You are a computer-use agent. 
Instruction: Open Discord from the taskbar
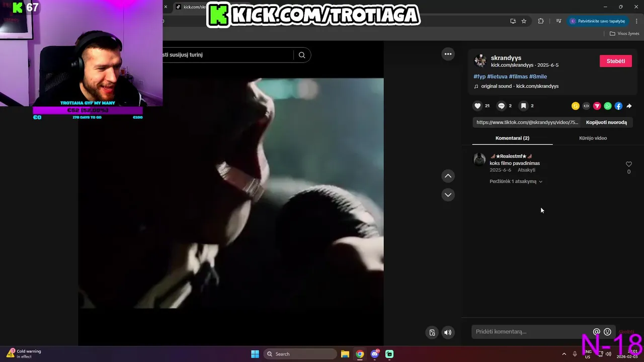click(374, 354)
